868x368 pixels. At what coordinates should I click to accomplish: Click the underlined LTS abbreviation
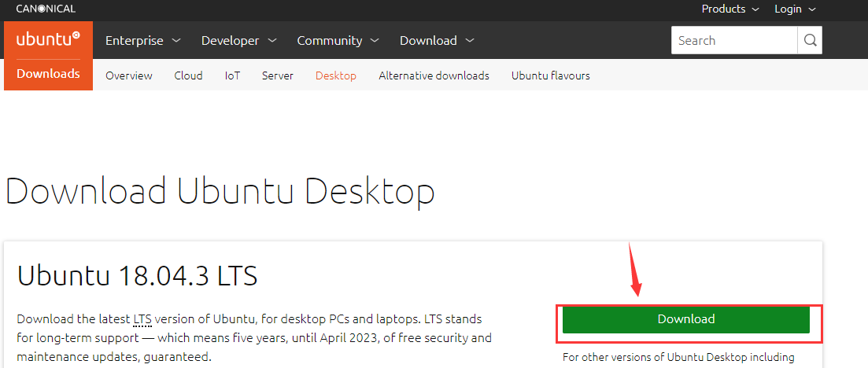(x=143, y=319)
